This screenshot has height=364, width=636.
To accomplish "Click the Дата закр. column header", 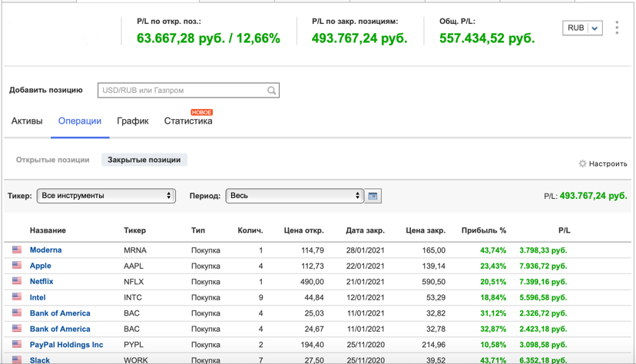I will tap(365, 230).
